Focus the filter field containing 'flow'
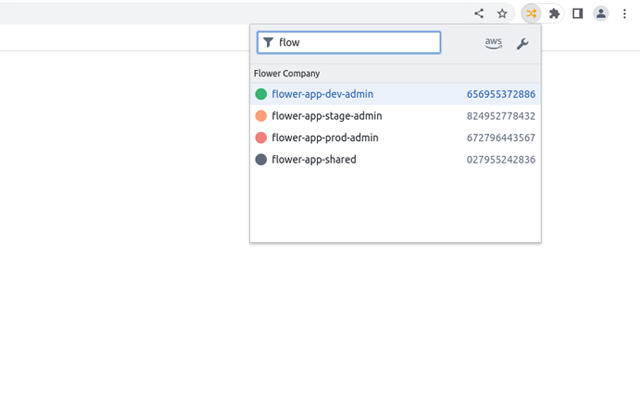640x400 pixels. pyautogui.click(x=349, y=42)
